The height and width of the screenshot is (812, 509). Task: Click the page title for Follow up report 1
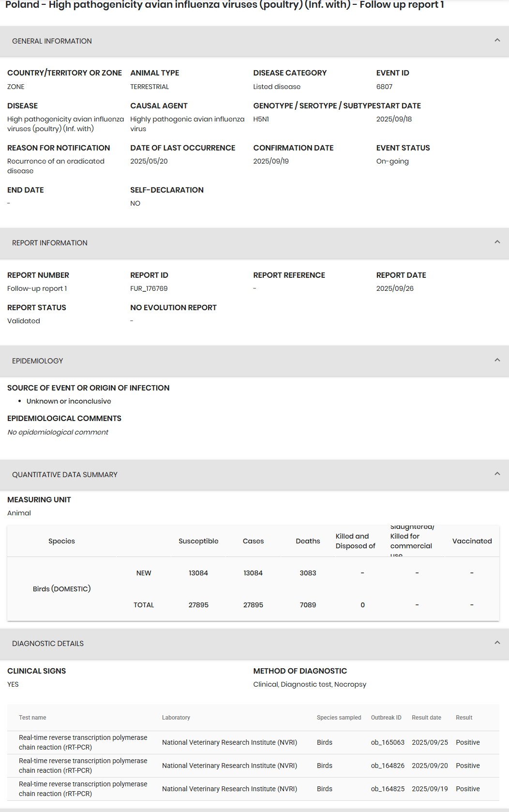pyautogui.click(x=225, y=5)
